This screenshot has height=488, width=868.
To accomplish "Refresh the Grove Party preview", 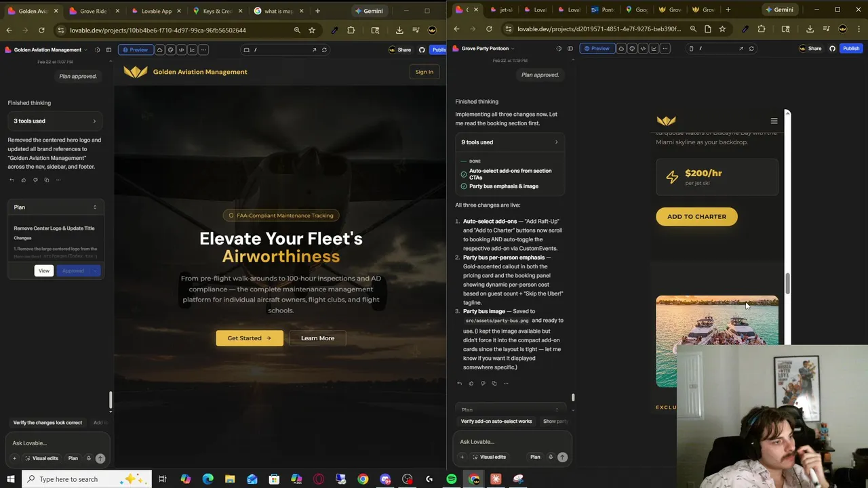I will [x=751, y=48].
